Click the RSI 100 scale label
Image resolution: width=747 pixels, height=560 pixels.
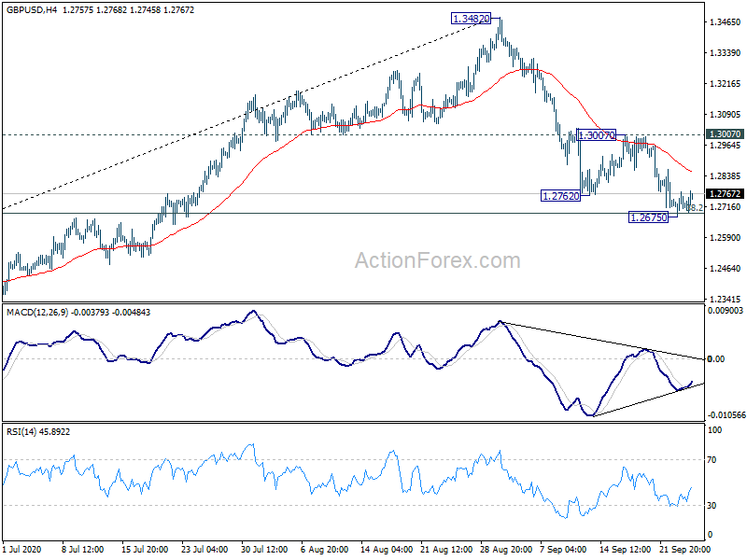[715, 430]
